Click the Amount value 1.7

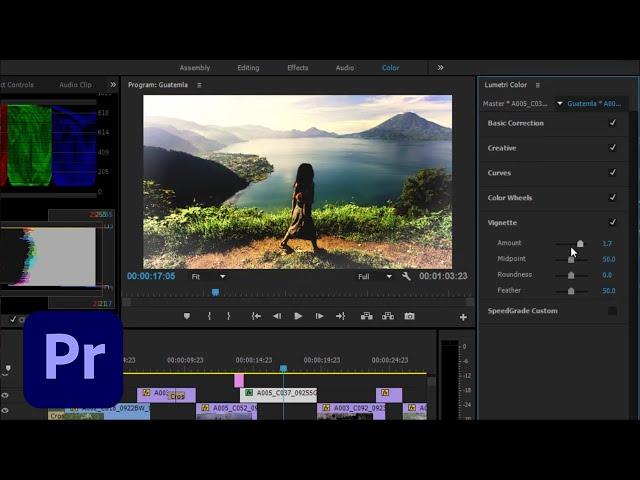coord(607,244)
